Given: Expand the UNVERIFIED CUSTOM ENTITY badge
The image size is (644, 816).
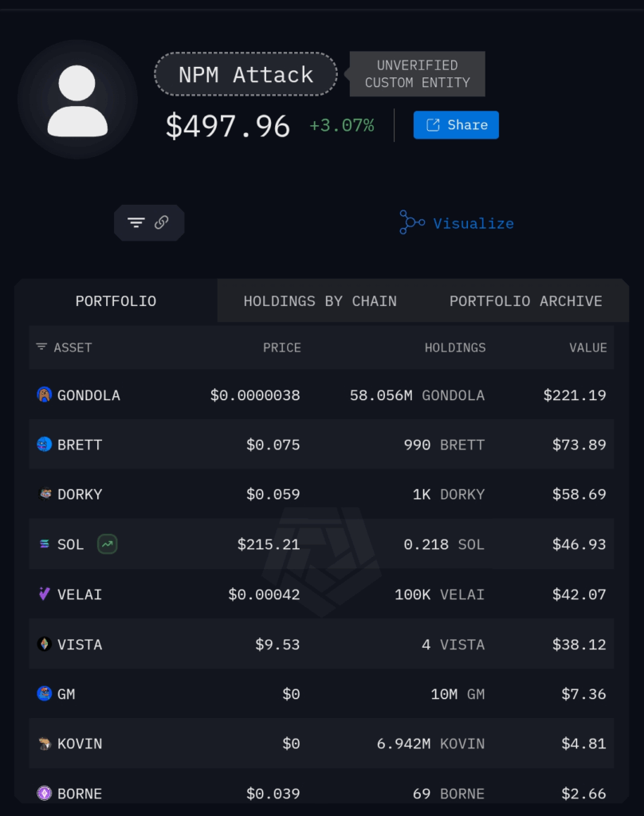Looking at the screenshot, I should (x=416, y=73).
